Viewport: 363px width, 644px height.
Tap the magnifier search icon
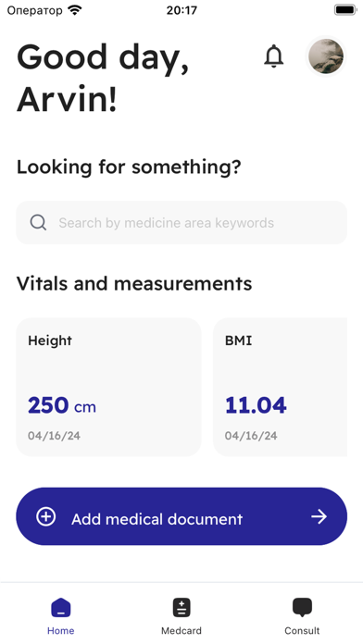[38, 223]
